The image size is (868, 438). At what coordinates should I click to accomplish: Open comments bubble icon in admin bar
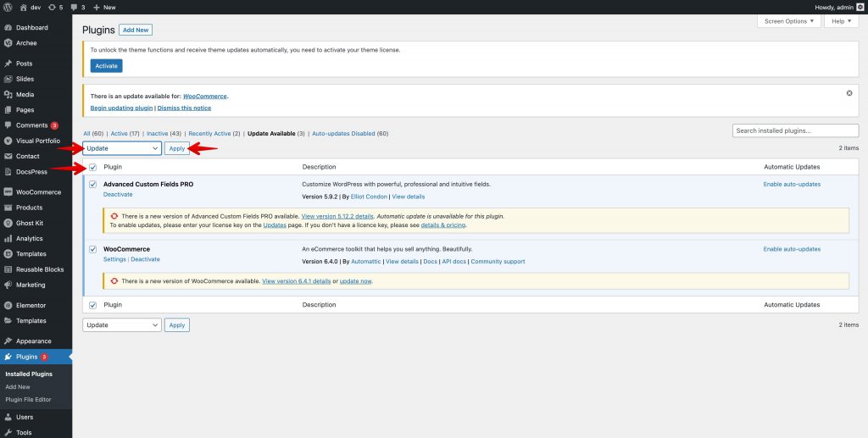tap(75, 7)
